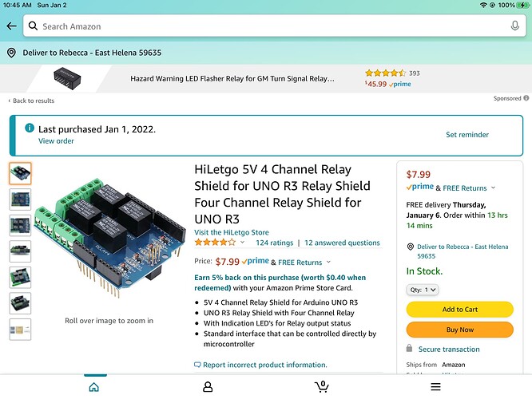Open the Set reminder link

(467, 135)
